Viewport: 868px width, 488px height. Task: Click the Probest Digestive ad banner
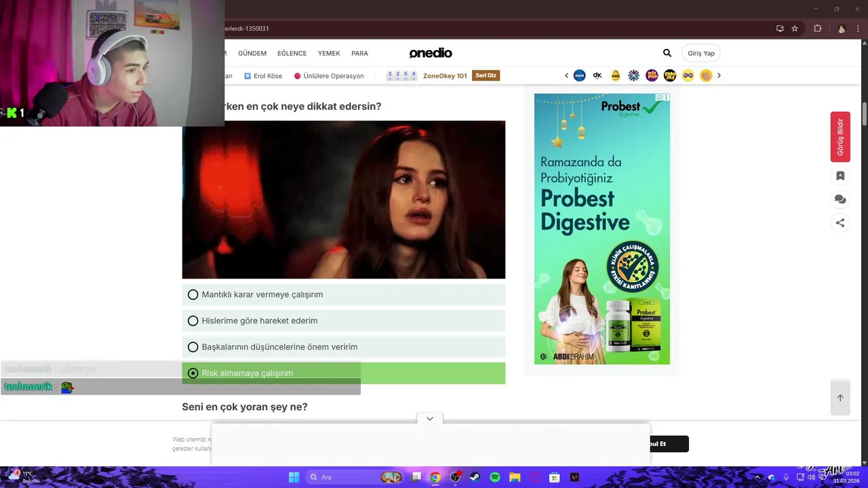tap(602, 229)
